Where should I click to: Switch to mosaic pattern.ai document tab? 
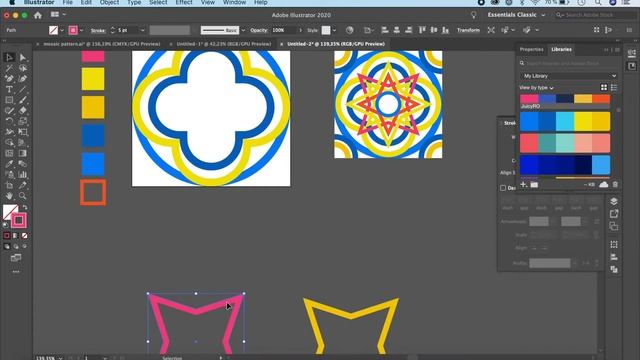pos(102,44)
